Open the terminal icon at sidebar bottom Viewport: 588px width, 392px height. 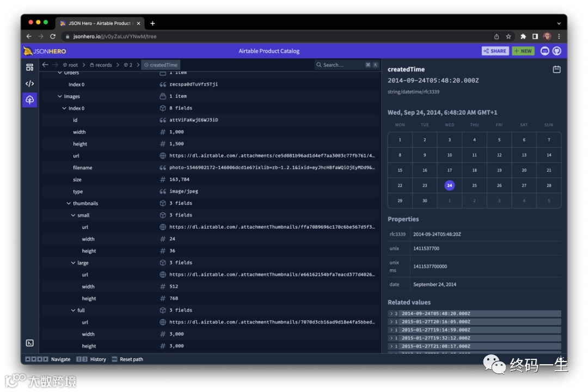[x=29, y=343]
